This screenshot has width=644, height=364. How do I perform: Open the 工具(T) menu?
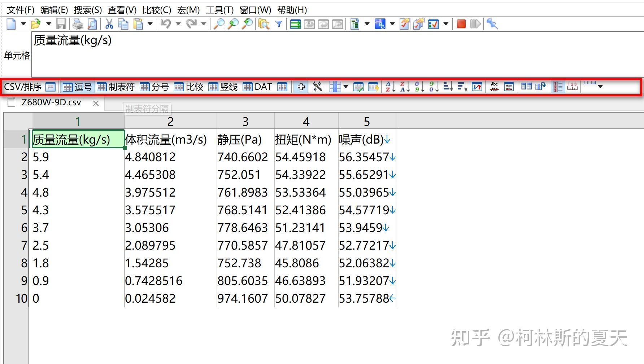(x=219, y=10)
